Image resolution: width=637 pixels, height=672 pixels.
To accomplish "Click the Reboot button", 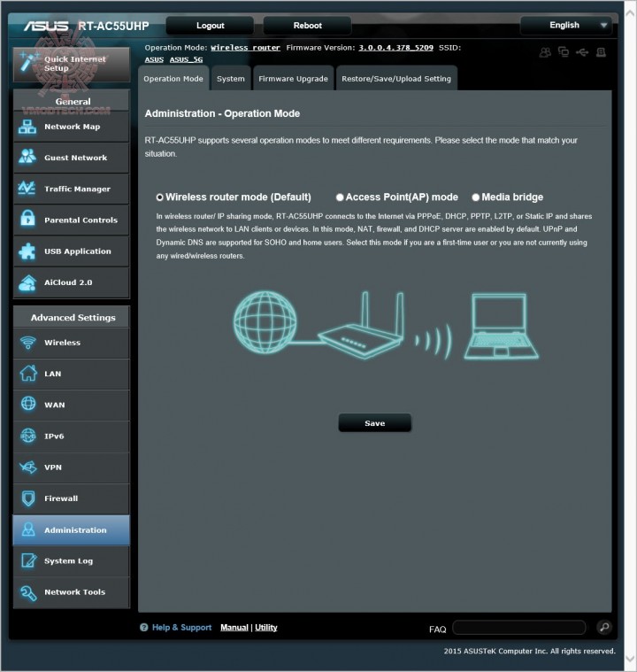I will point(307,26).
